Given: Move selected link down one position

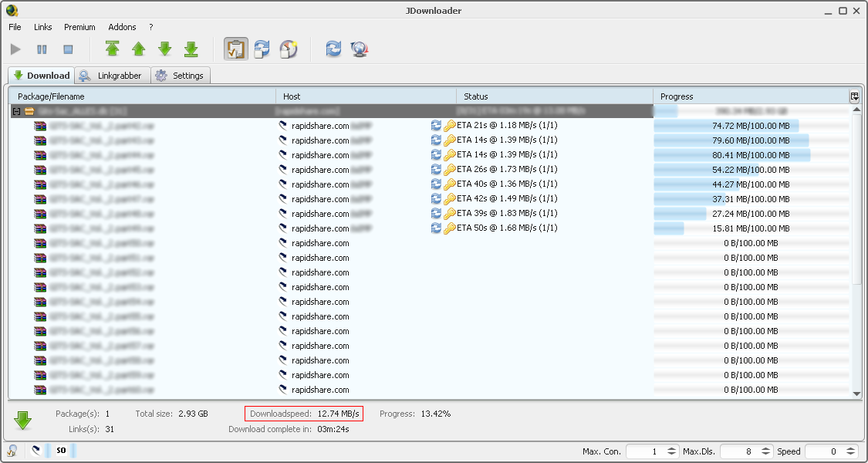Looking at the screenshot, I should (x=165, y=49).
